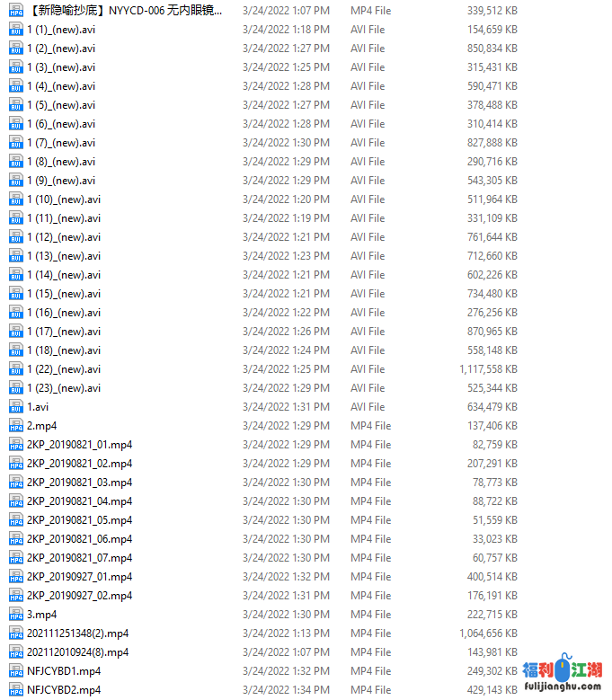Select the icon next to 1 (22)_(new).avi
This screenshot has height=700, width=612.
pyautogui.click(x=16, y=369)
